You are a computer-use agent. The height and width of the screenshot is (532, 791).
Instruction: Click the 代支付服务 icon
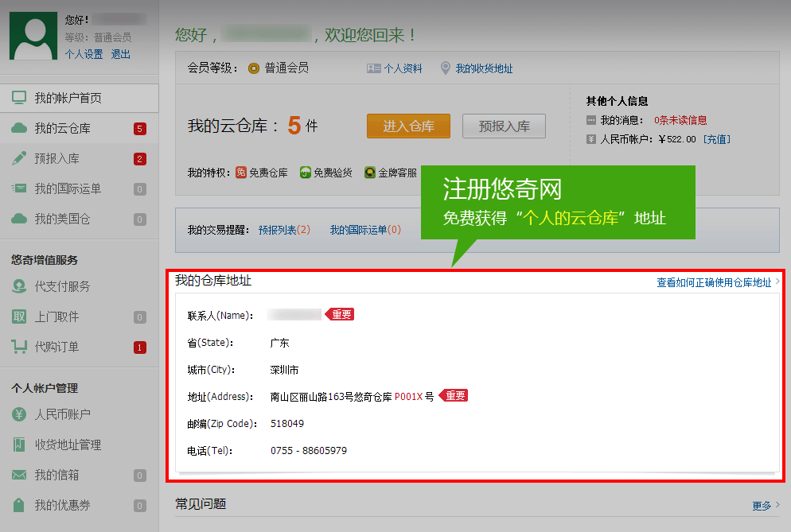coord(19,286)
